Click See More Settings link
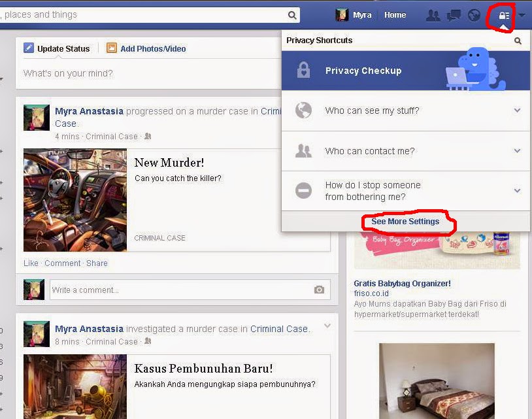The image size is (532, 419). point(405,222)
